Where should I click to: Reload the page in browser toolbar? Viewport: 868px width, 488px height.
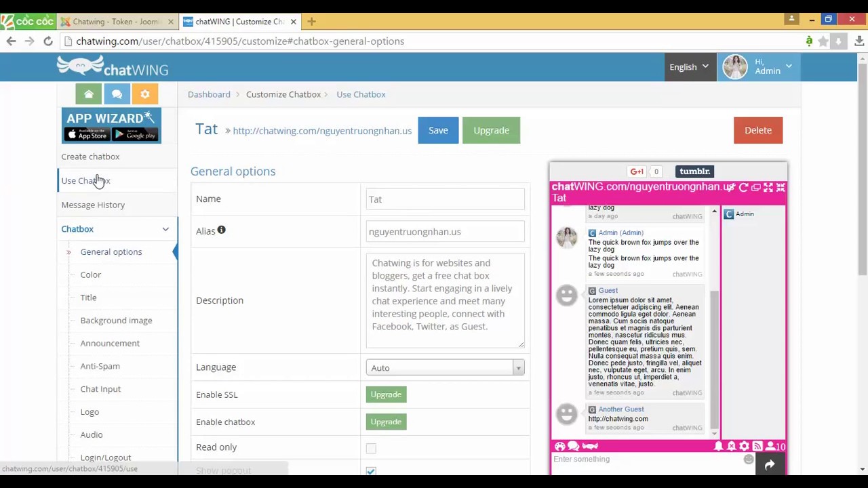pos(47,41)
